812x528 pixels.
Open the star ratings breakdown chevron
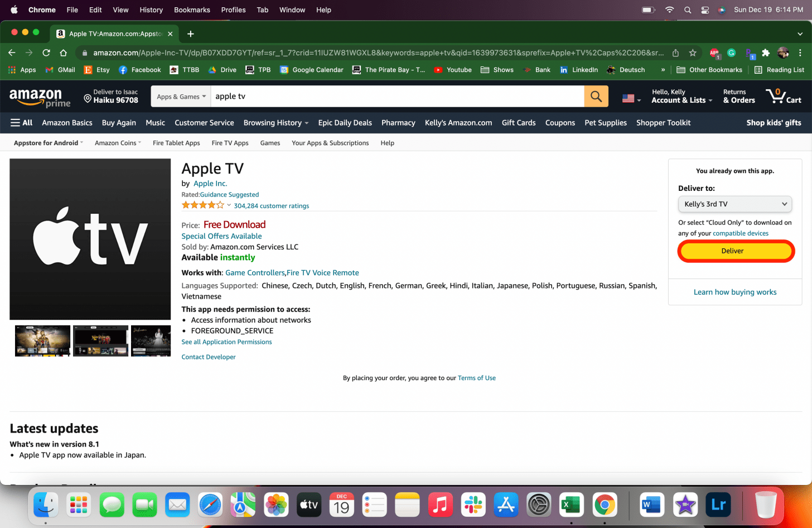click(229, 205)
